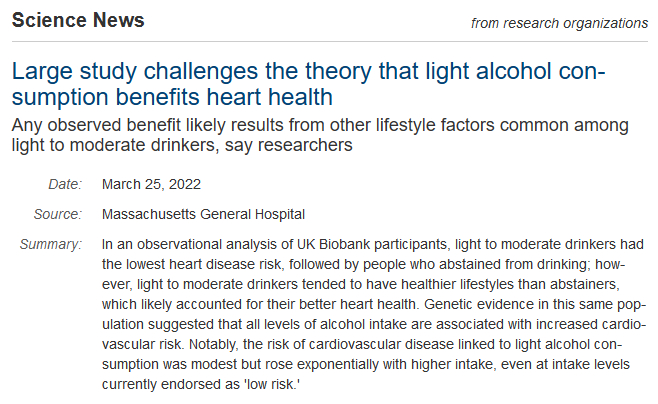
Task: Open the article headline about light alcohol consumption
Action: click(308, 85)
